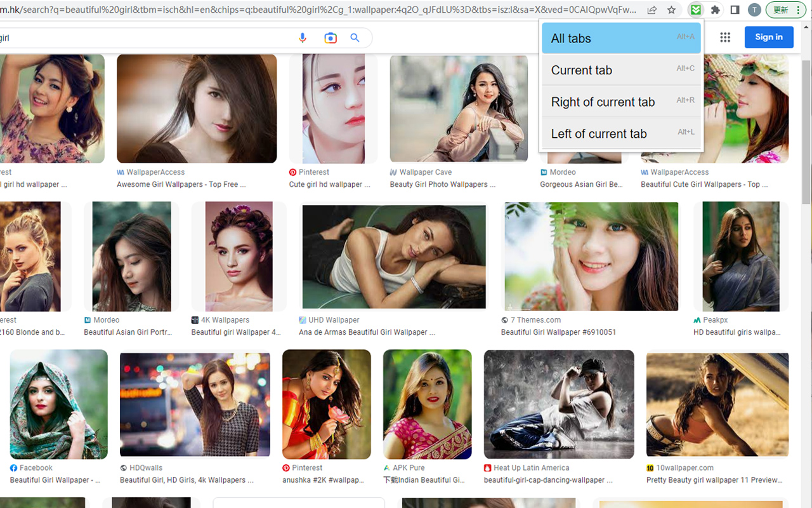Choose Right of current tab option
The height and width of the screenshot is (508, 812).
pyautogui.click(x=603, y=102)
